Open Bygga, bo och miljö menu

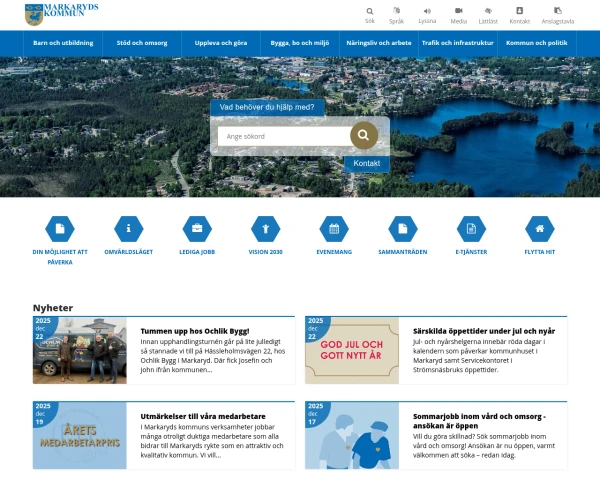(x=300, y=43)
